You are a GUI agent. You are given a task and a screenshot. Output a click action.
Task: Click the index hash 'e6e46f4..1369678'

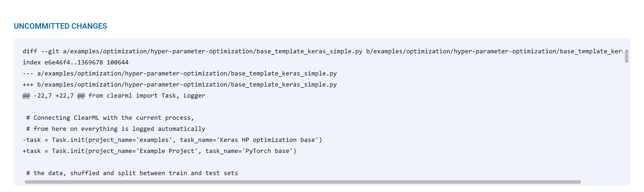(74, 62)
